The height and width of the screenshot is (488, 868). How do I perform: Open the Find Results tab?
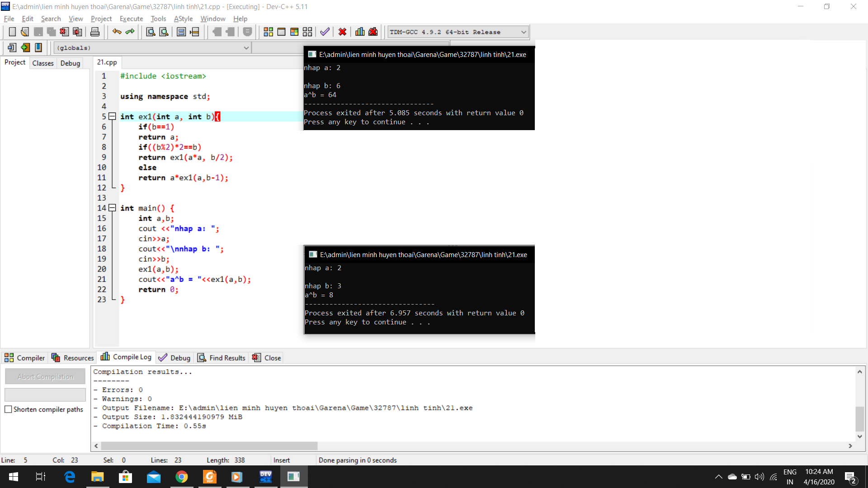click(222, 358)
